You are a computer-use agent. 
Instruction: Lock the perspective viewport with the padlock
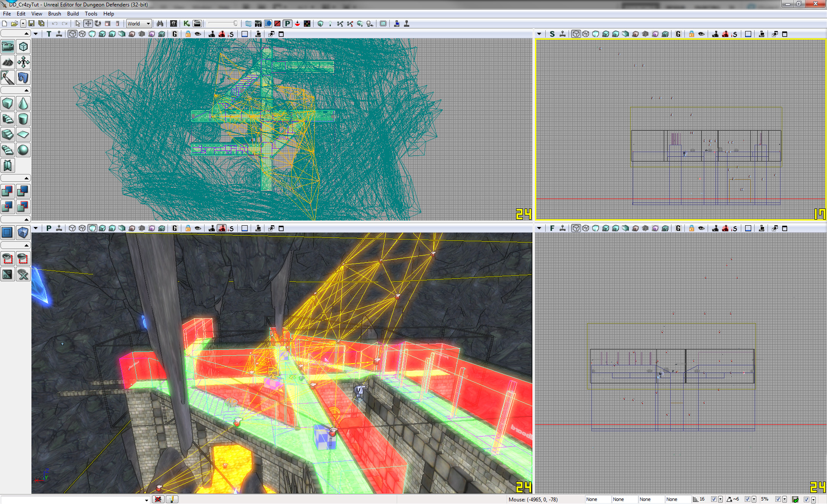[x=188, y=228]
